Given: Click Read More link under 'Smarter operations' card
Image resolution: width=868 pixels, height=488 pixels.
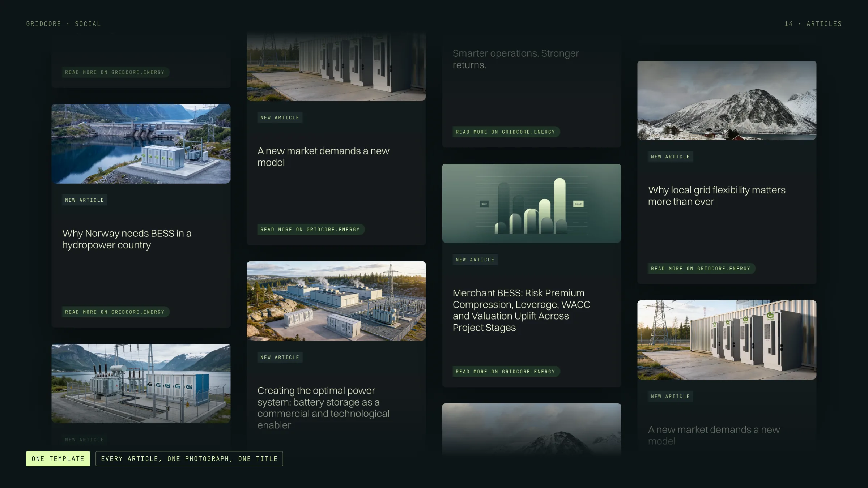Looking at the screenshot, I should pyautogui.click(x=506, y=132).
